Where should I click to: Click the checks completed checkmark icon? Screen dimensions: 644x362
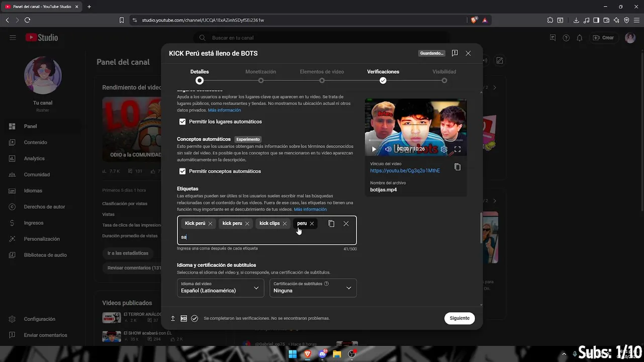(x=195, y=318)
